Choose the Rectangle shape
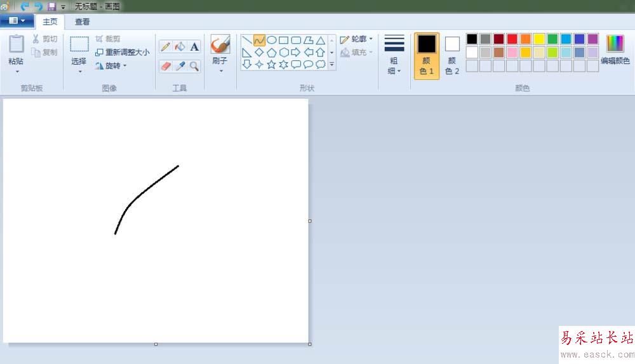The image size is (635, 364). [284, 40]
